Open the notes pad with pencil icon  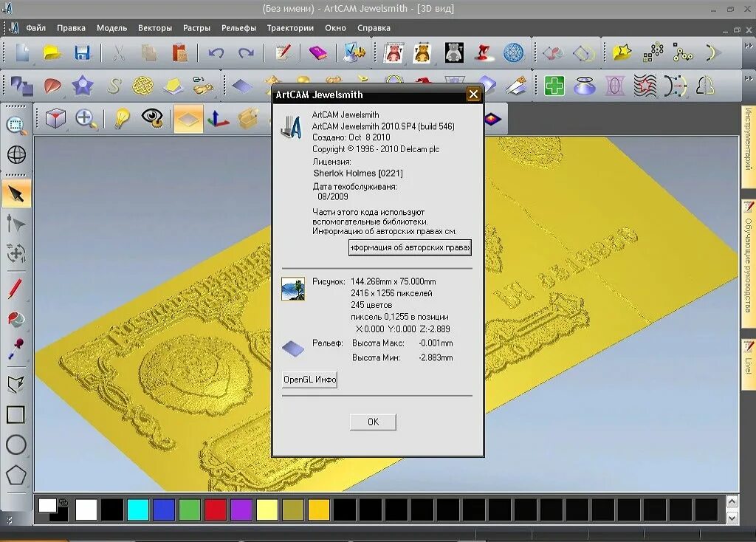[283, 52]
